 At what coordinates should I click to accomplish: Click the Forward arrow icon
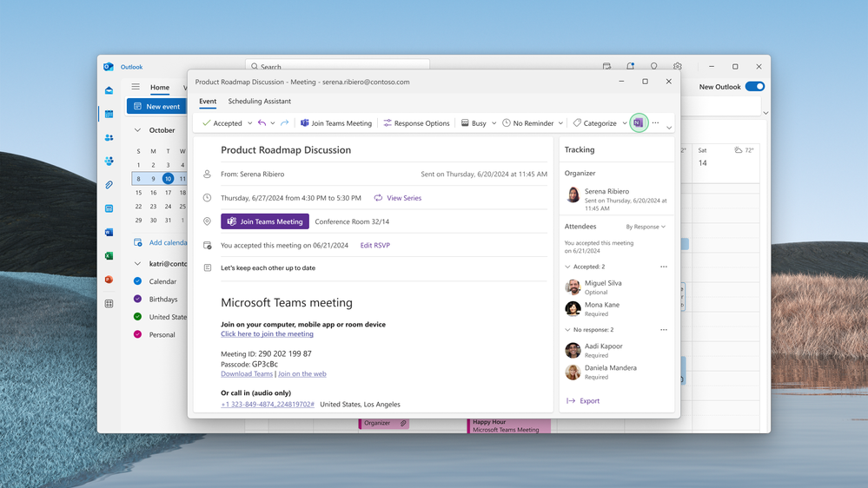coord(284,122)
